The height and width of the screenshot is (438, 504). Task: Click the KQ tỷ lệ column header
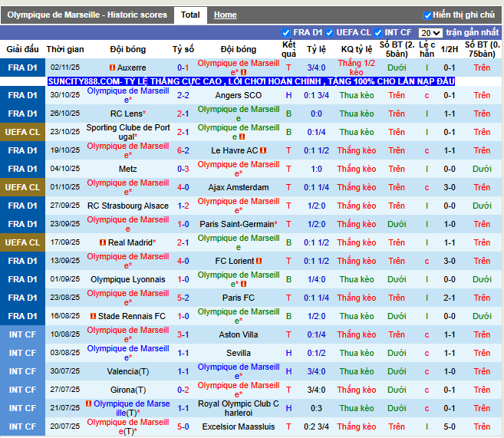(357, 49)
